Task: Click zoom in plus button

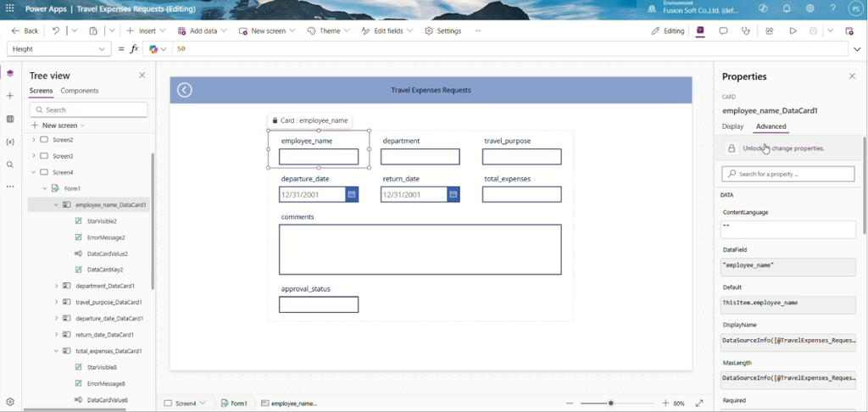Action: [x=665, y=404]
